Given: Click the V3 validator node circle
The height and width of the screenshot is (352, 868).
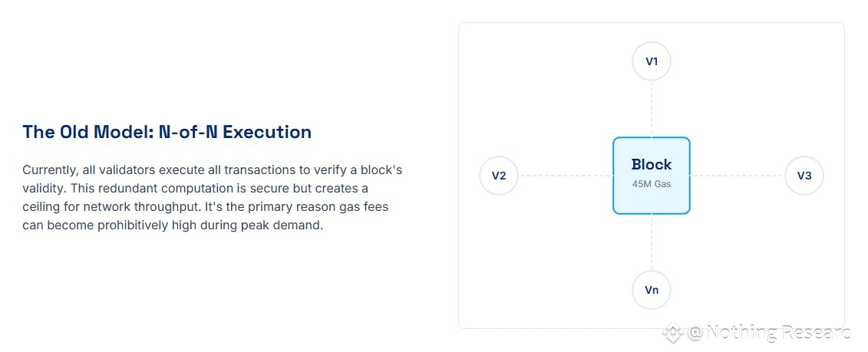Looking at the screenshot, I should point(804,176).
